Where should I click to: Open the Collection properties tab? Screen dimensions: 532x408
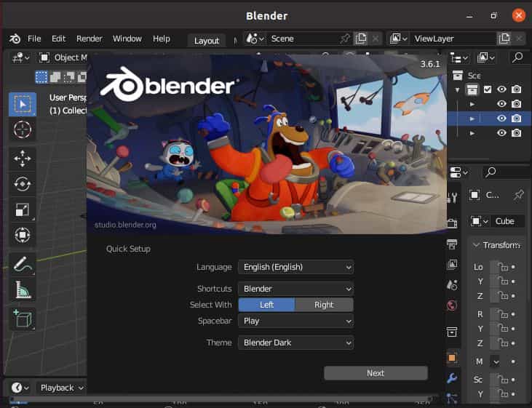(452, 332)
